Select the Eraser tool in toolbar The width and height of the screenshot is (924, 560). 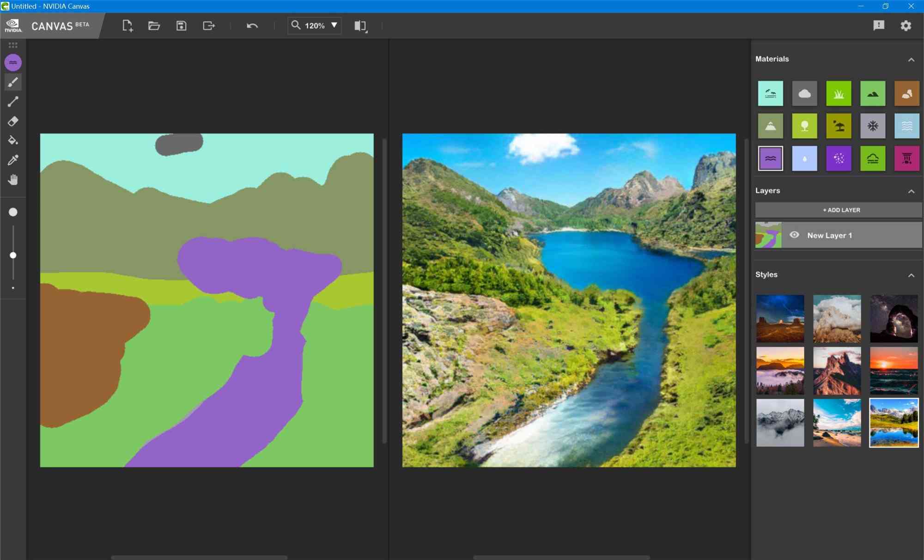pyautogui.click(x=13, y=121)
